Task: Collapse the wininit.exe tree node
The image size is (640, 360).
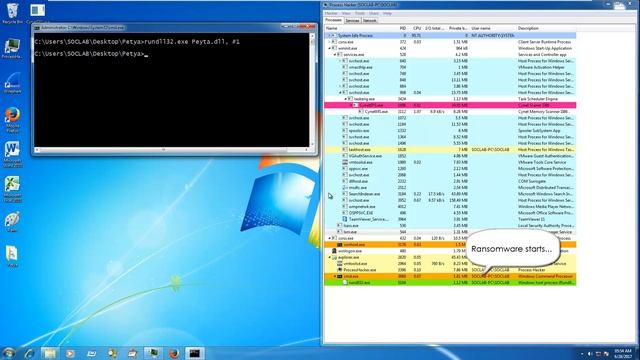Action: [330, 48]
